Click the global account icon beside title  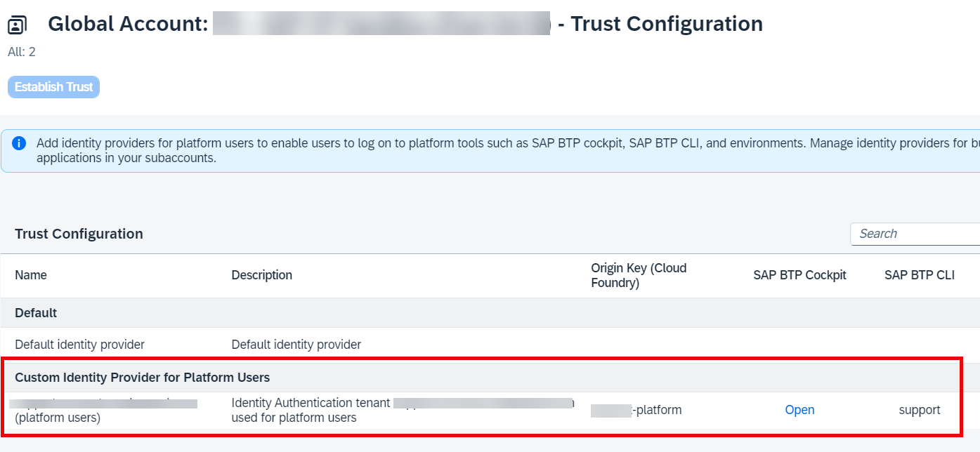pyautogui.click(x=17, y=25)
